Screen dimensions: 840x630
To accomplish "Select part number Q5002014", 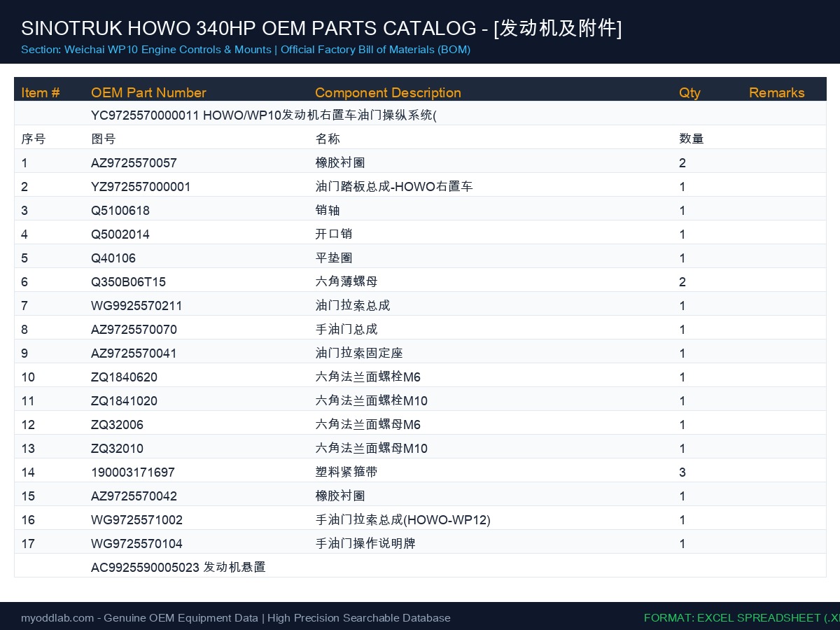I will (x=120, y=234).
